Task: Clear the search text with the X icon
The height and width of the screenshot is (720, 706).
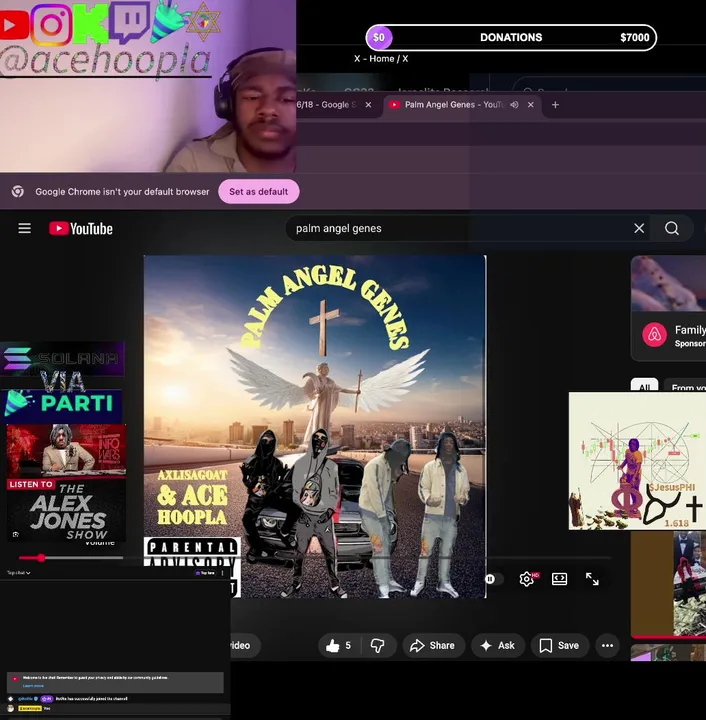Action: [639, 228]
